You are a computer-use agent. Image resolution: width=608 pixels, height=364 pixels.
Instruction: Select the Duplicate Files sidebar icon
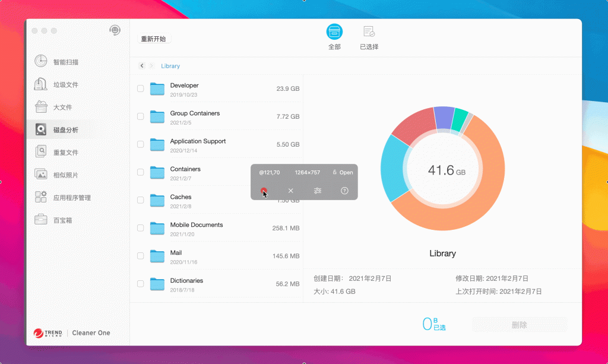[x=41, y=152]
